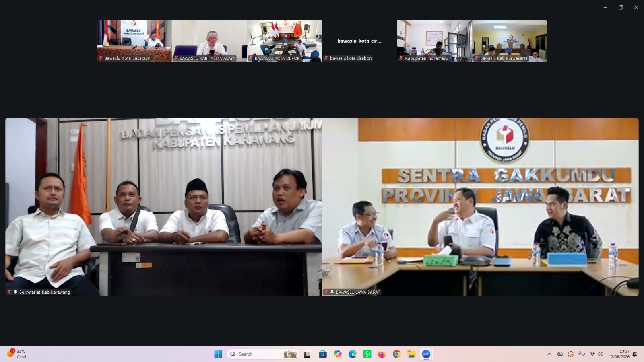Click the Kabupaten Indramayu name label
This screenshot has width=644, height=362.
(x=427, y=58)
